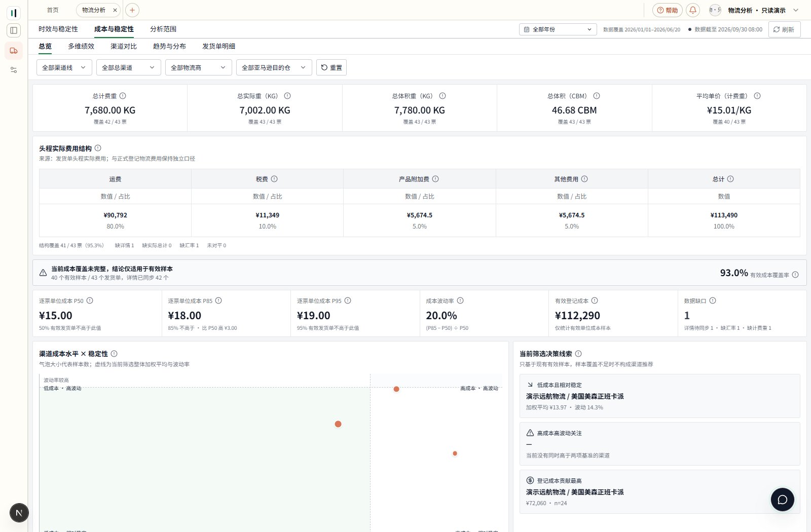The height and width of the screenshot is (532, 811).
Task: Show info for 渠道成本水平 × 稳定性
Action: pos(114,354)
